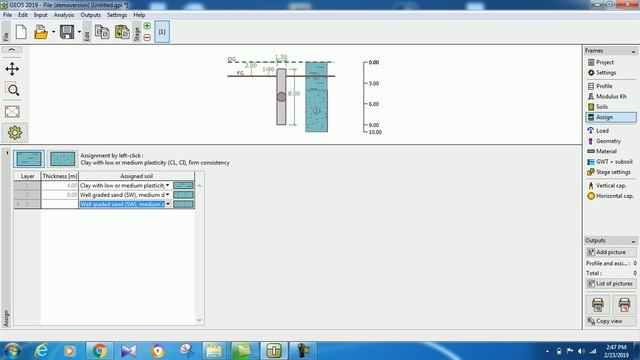This screenshot has height=360, width=640.
Task: Open the Help menu
Action: coord(139,15)
